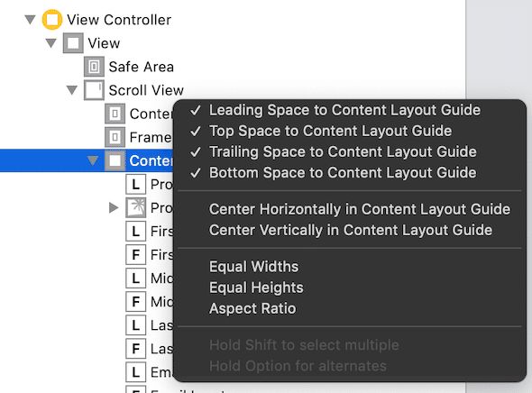
Task: Click the View item's square icon
Action: click(x=73, y=43)
